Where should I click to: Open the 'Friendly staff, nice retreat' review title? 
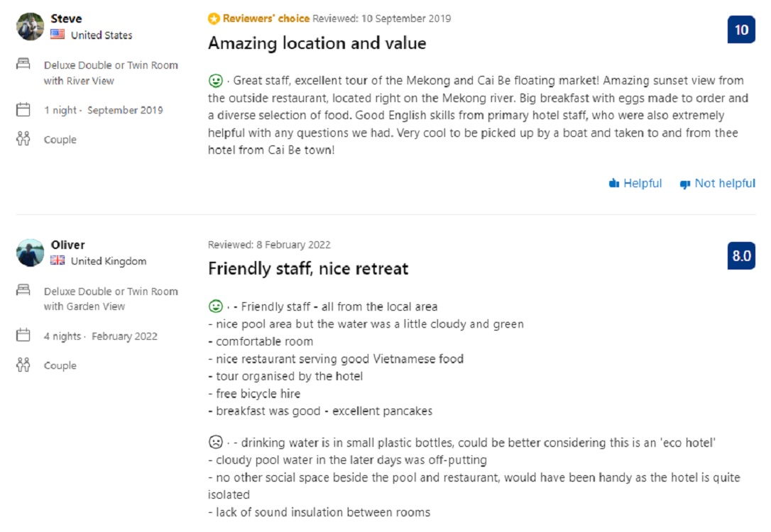308,269
